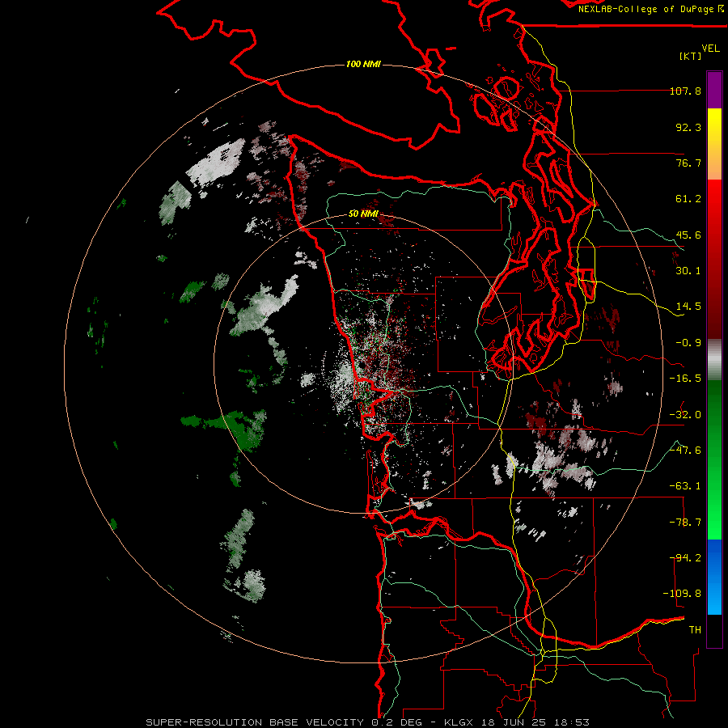Image resolution: width=728 pixels, height=728 pixels.
Task: Click the TH threshold label
Action: (695, 630)
